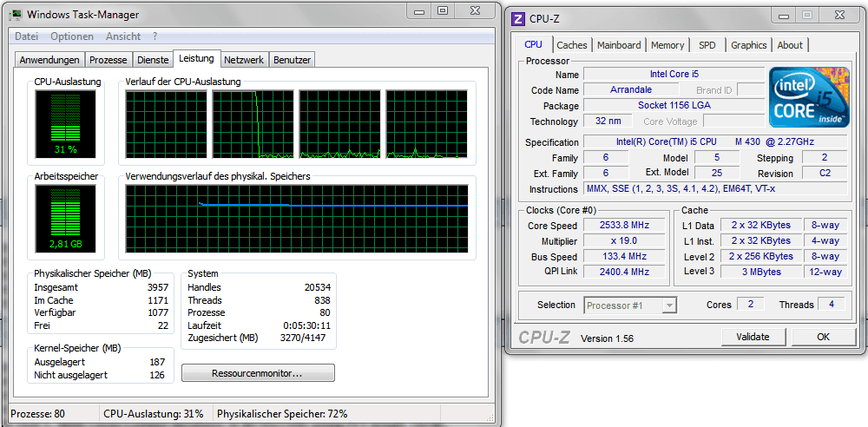Click the status bar 'Physikalischer Speicher: 72%' entry

[282, 414]
